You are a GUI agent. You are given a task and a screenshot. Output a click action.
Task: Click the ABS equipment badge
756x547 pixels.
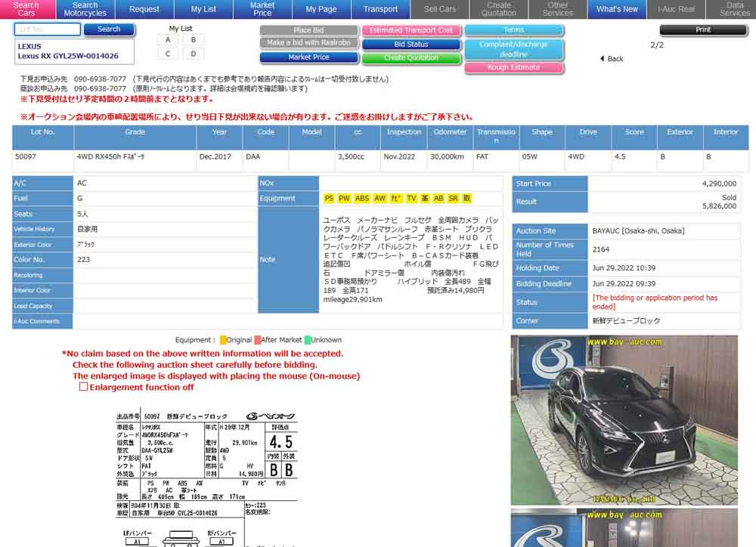(362, 198)
